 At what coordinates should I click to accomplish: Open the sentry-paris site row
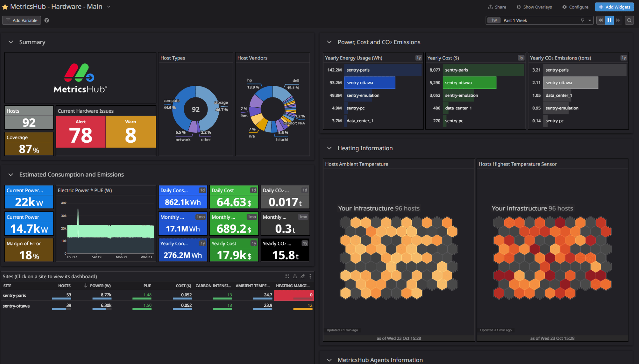pyautogui.click(x=157, y=295)
